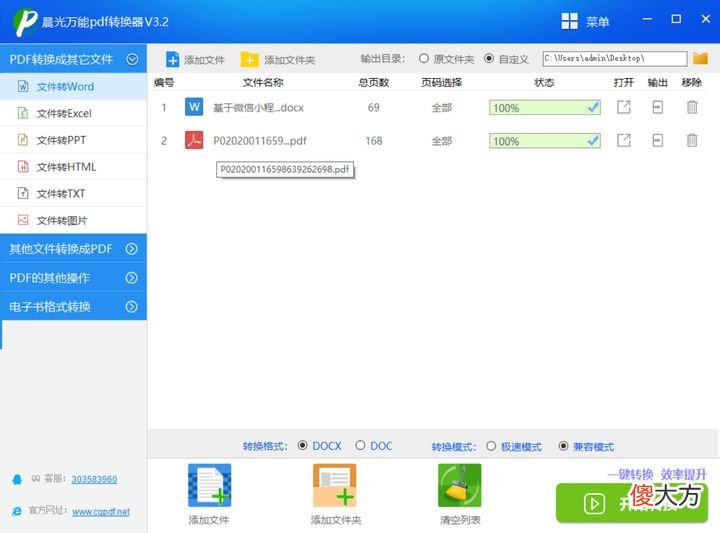Image resolution: width=720 pixels, height=533 pixels.
Task: Select 文件转图片 in sidebar
Action: [x=73, y=220]
